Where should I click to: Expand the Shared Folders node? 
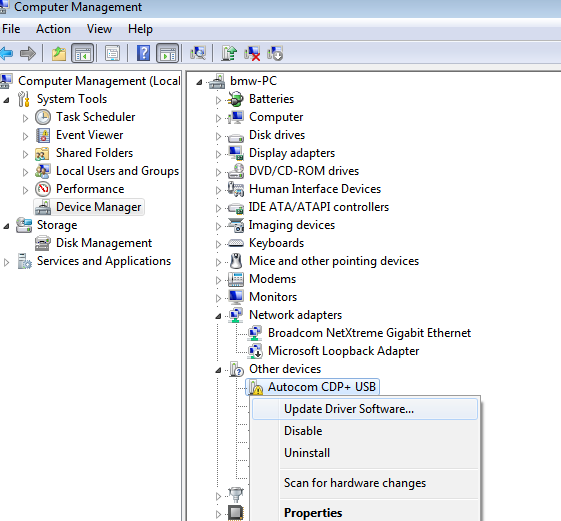[x=25, y=154]
